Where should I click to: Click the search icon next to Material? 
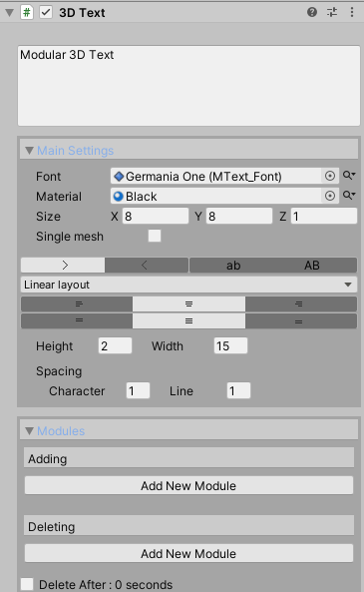click(x=349, y=196)
